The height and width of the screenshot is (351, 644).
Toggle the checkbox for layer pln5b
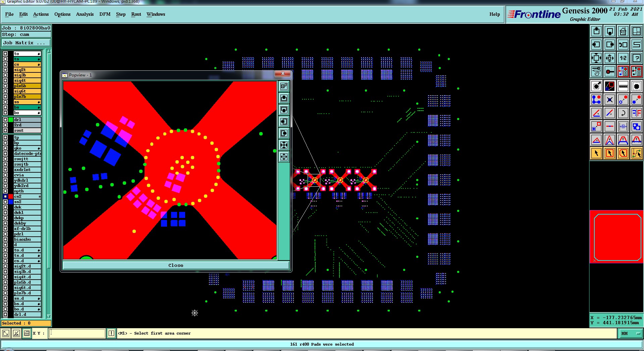coord(5,86)
